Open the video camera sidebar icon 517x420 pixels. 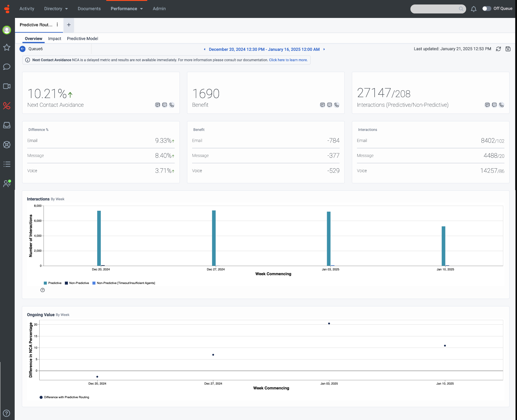coord(7,86)
